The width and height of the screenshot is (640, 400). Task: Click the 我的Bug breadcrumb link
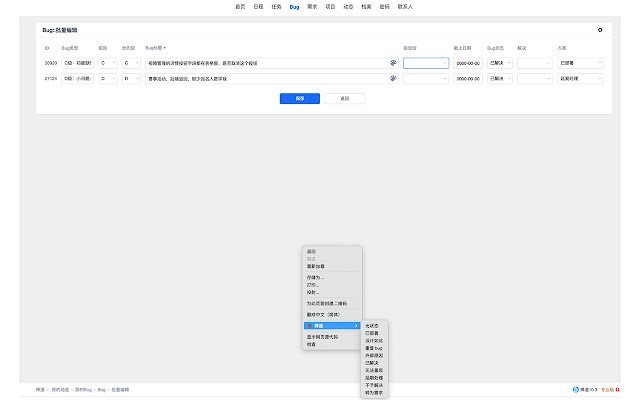click(x=83, y=390)
